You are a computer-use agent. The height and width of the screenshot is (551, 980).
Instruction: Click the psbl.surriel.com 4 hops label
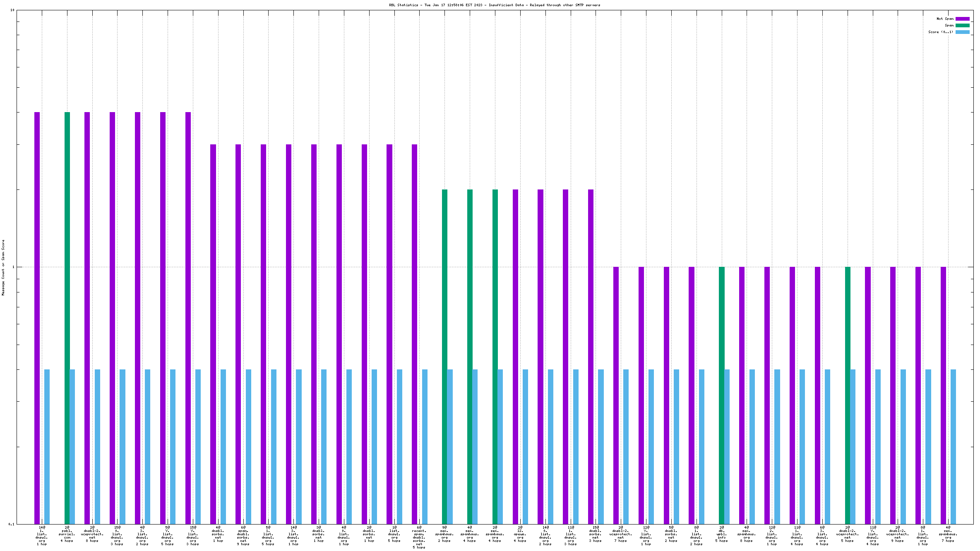point(67,534)
